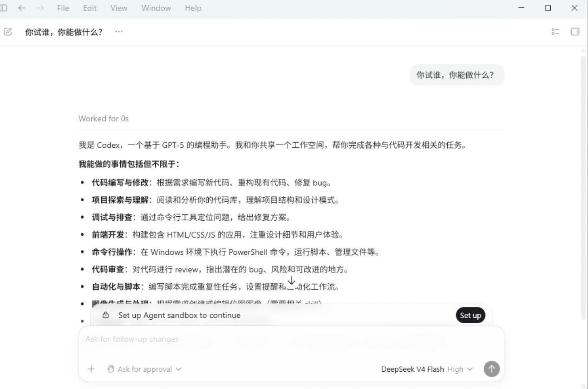The height and width of the screenshot is (389, 588).
Task: Jump to bottom with the down arrow button
Action: tap(292, 281)
